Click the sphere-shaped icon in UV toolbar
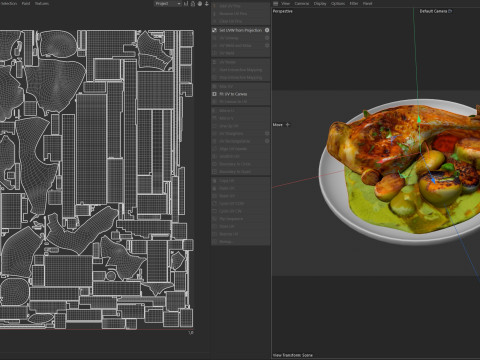 pyautogui.click(x=200, y=4)
